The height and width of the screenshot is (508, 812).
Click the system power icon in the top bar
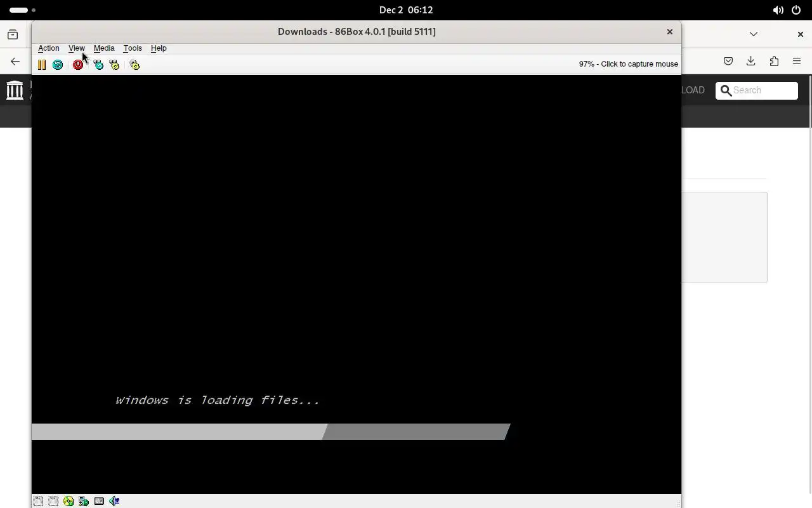pos(796,10)
